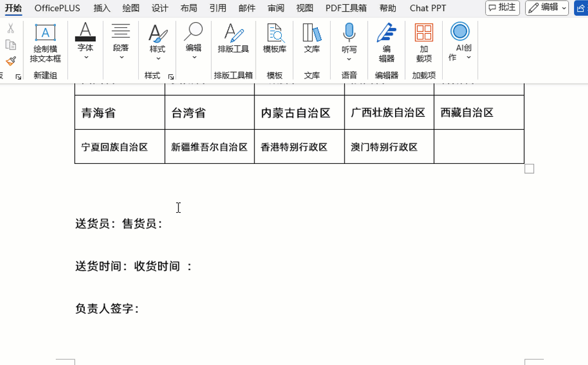Click the 售货员: text
This screenshot has width=588, height=365.
[142, 224]
